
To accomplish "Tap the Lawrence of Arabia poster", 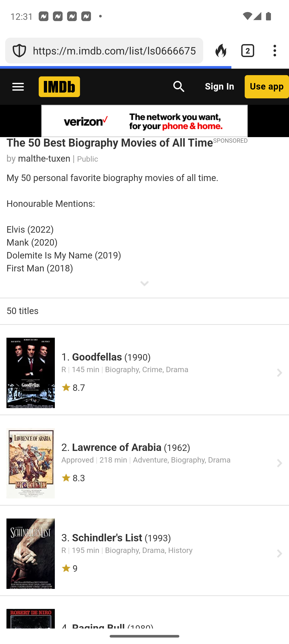I will pos(31,463).
